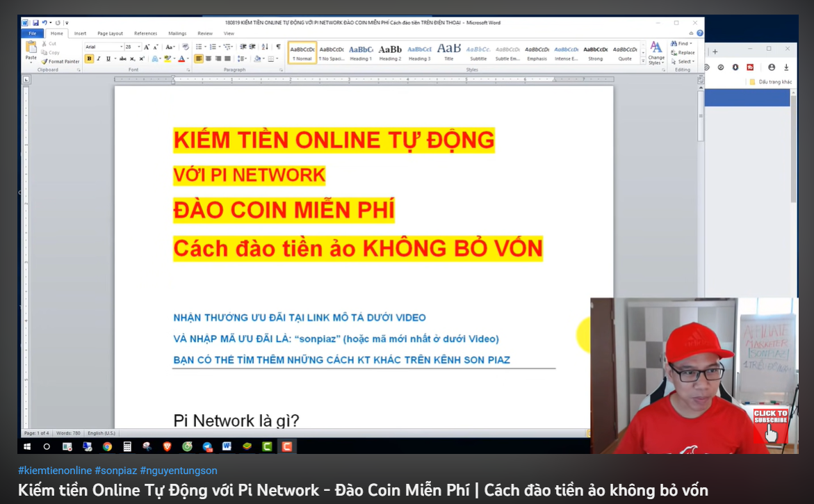This screenshot has width=814, height=504.
Task: Toggle Align Text Left
Action: click(199, 58)
